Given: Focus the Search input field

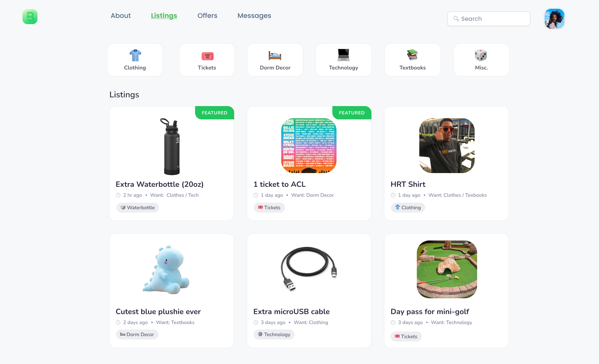Looking at the screenshot, I should 488,19.
